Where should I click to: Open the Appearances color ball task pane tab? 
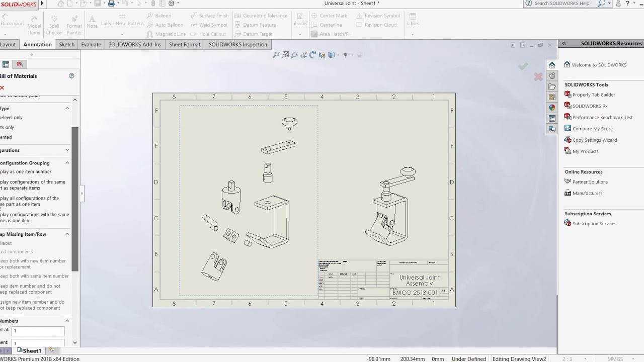552,108
